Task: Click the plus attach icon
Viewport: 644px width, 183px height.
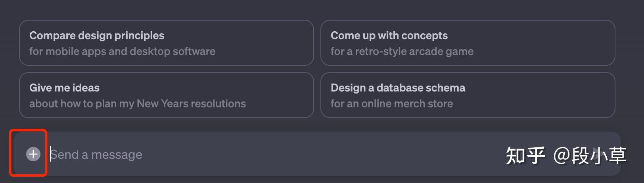Action: click(x=33, y=154)
